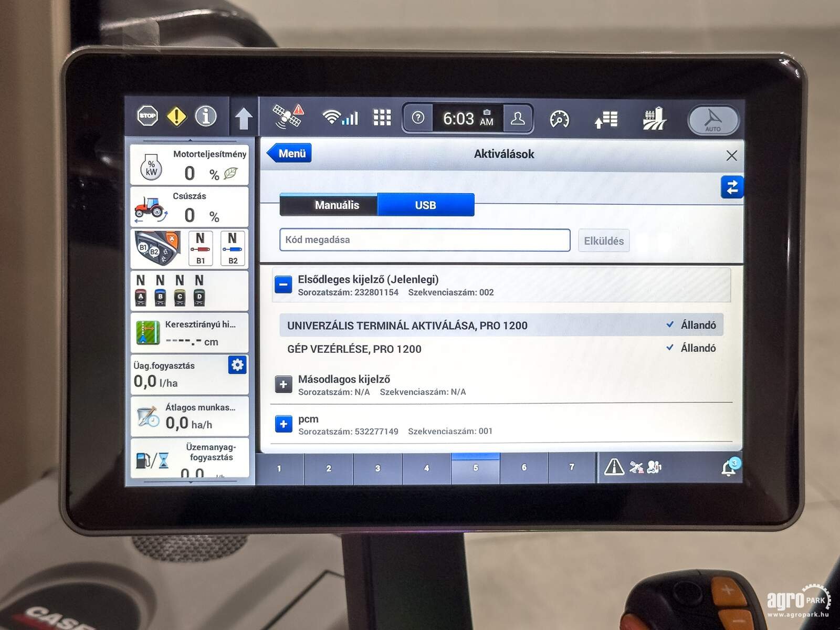Open the app grid icon
The image size is (840, 630).
coord(382,118)
